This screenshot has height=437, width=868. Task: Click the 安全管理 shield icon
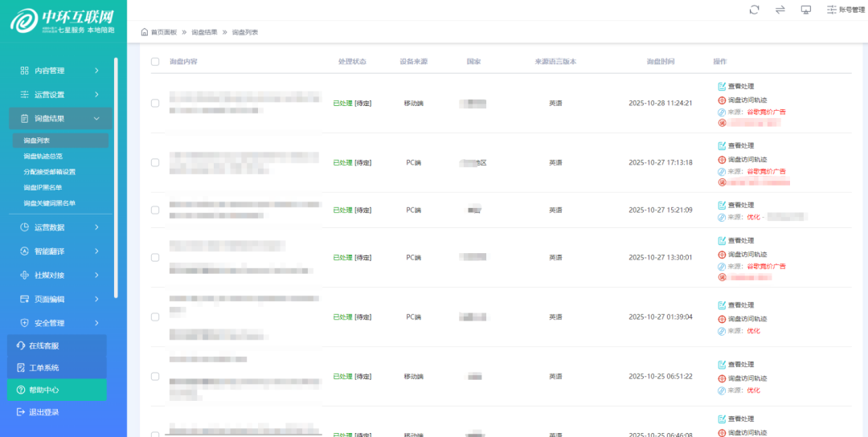pos(24,323)
